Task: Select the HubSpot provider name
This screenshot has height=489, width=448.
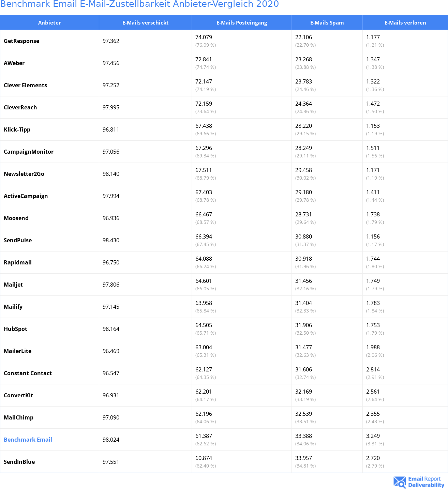Action: (15, 329)
